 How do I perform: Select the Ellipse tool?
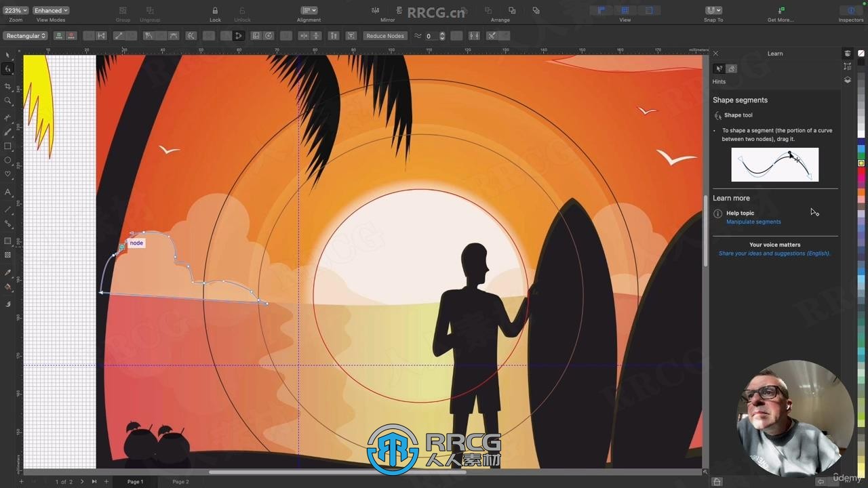pyautogui.click(x=8, y=161)
